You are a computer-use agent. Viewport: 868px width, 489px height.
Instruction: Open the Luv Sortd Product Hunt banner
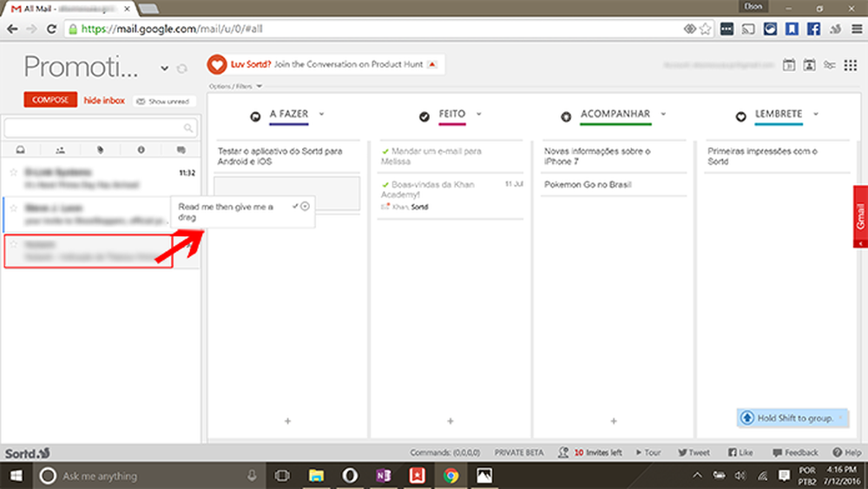(x=326, y=64)
